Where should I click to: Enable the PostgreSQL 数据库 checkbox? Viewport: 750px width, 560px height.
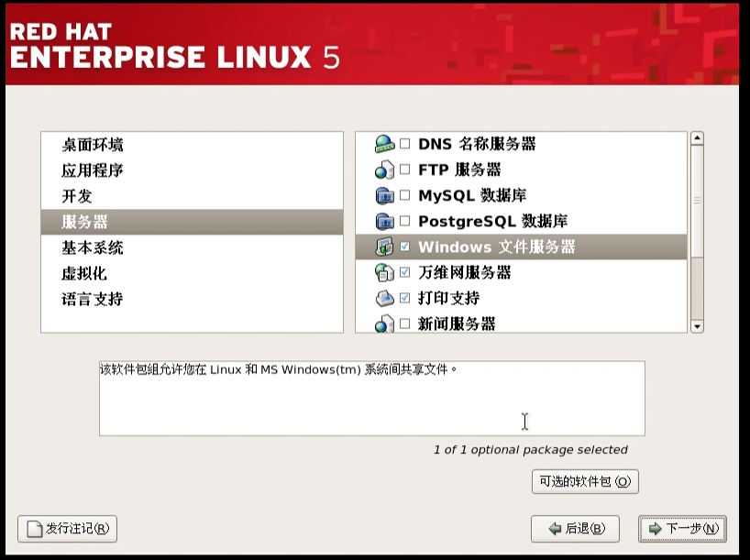coord(404,221)
